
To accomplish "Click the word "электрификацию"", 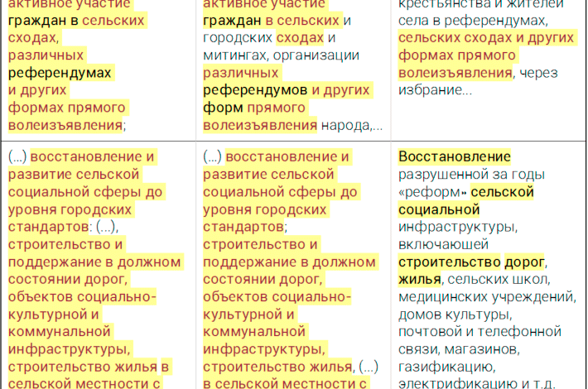I will [x=452, y=384].
